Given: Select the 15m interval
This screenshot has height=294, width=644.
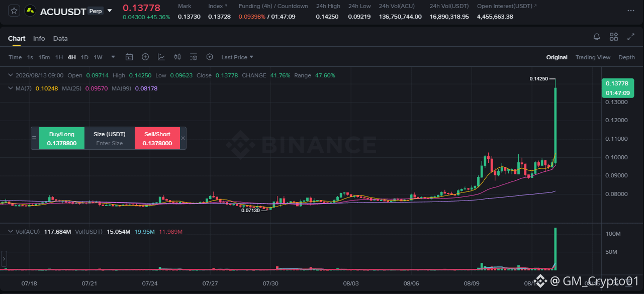Looking at the screenshot, I should (44, 57).
